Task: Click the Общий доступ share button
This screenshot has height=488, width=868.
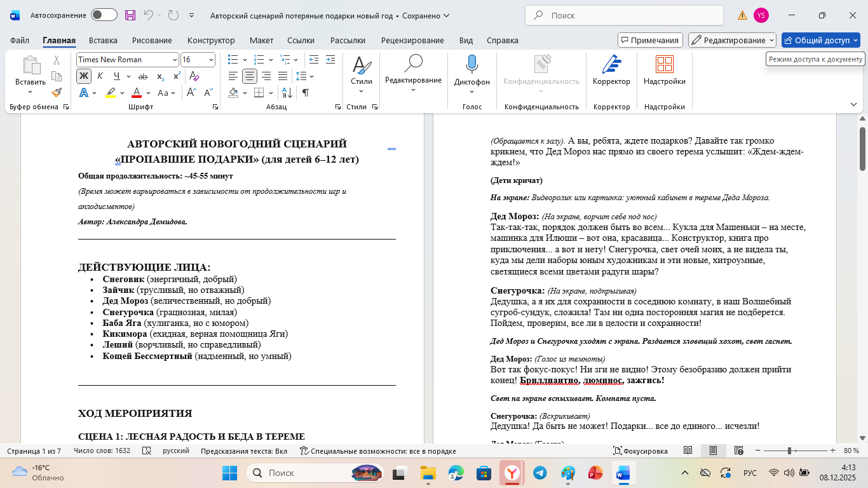Action: point(820,40)
